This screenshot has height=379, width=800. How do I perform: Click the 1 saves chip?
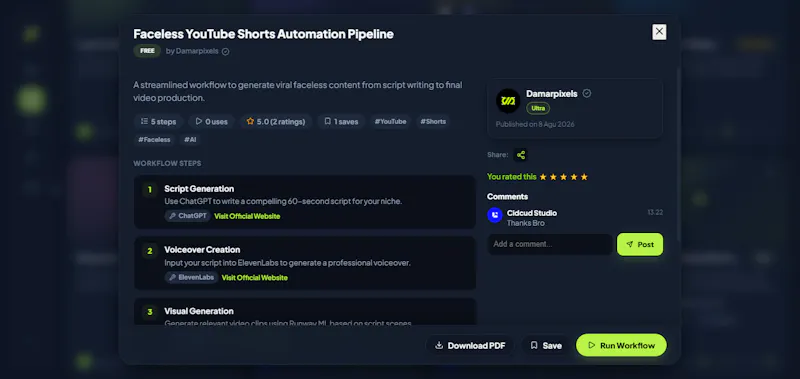[x=341, y=122]
